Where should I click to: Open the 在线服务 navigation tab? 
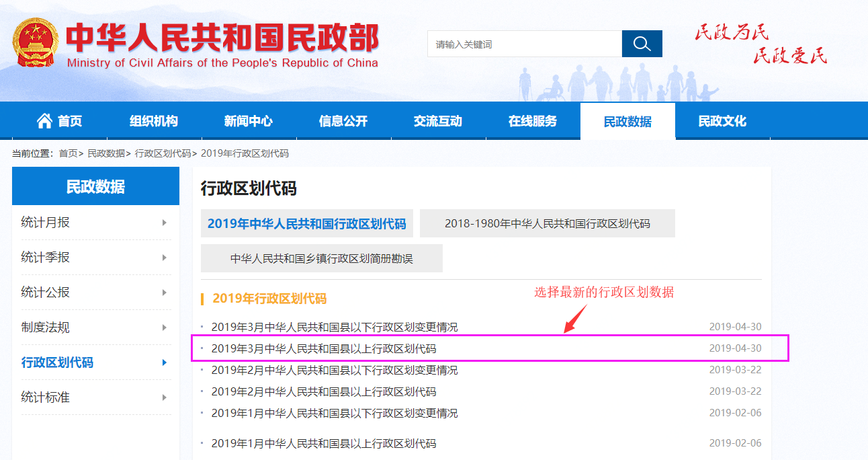pyautogui.click(x=533, y=121)
